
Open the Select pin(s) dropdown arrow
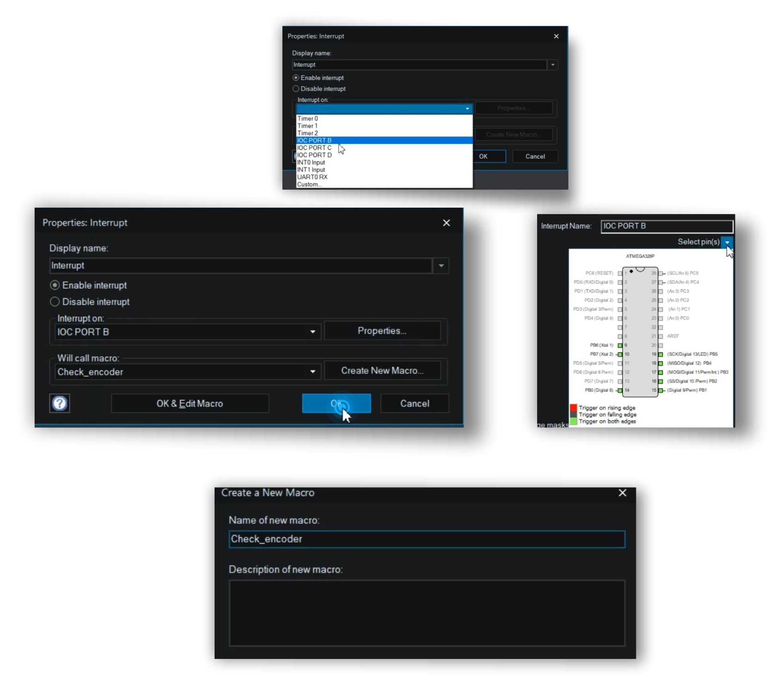pyautogui.click(x=727, y=242)
